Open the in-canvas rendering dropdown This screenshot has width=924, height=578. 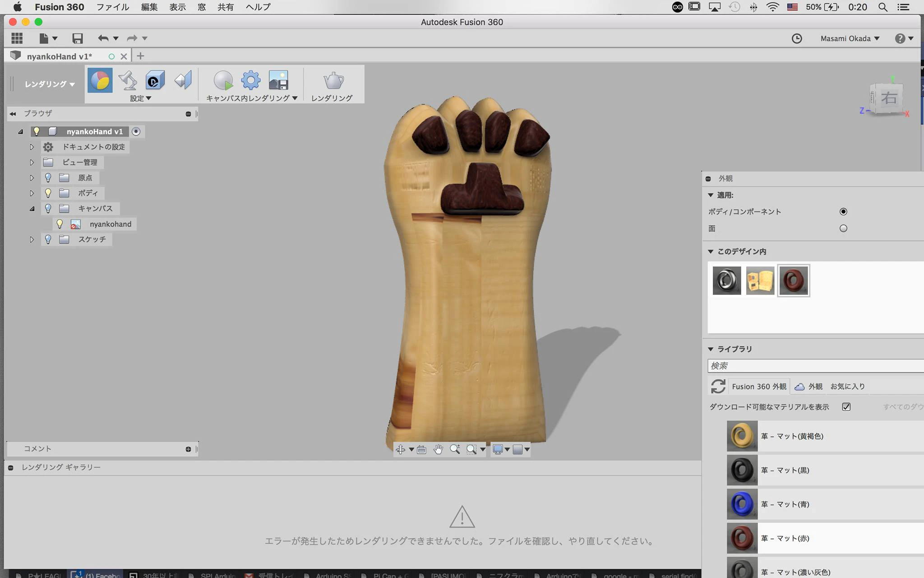[x=252, y=98]
